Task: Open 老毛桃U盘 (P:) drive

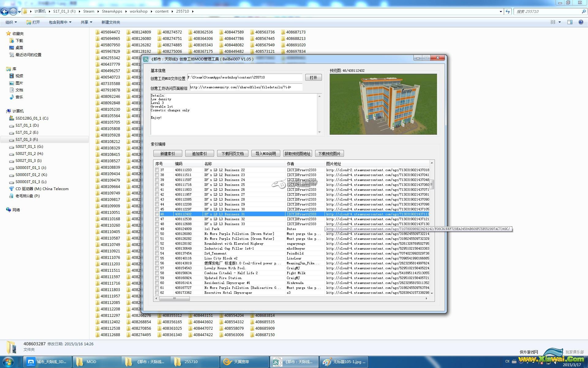Action: (24, 196)
